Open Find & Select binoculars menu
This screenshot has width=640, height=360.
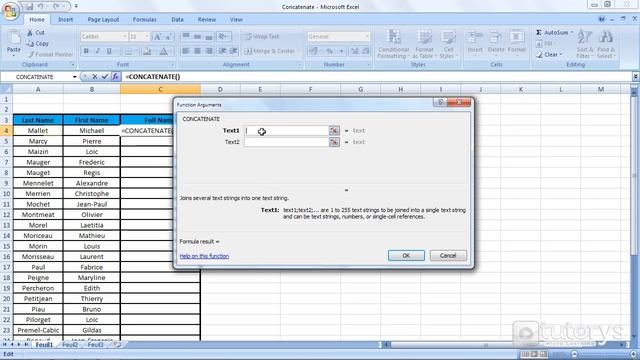click(x=605, y=44)
